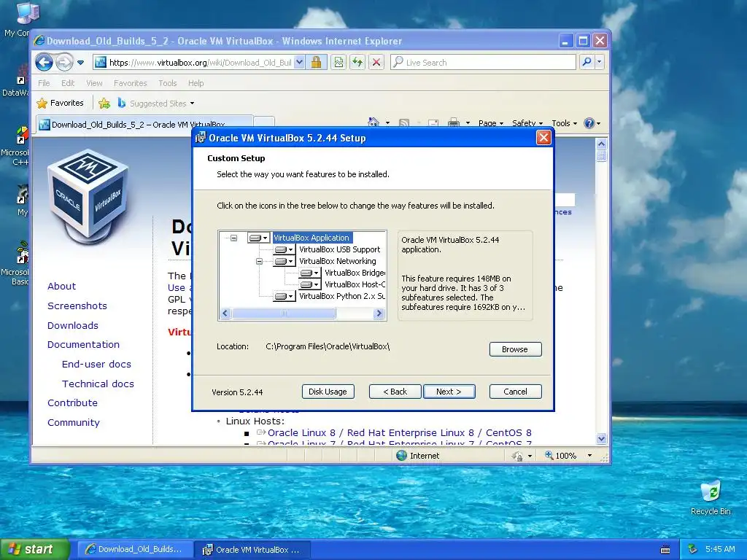Viewport: 747px width, 560px height.
Task: Click the Start button
Action: click(34, 550)
